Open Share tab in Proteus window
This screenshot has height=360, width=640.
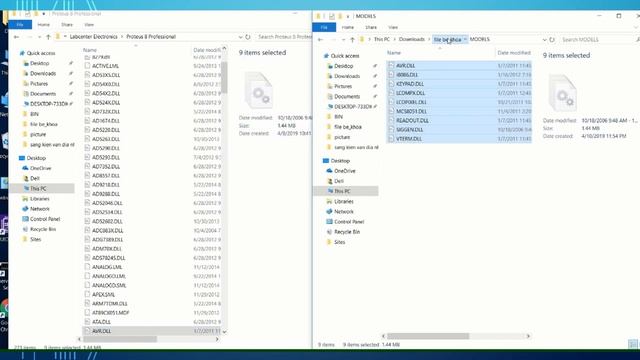click(x=67, y=24)
